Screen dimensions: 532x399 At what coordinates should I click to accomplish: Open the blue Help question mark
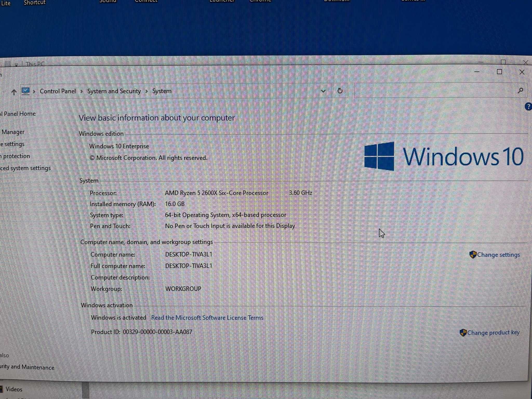coord(528,107)
